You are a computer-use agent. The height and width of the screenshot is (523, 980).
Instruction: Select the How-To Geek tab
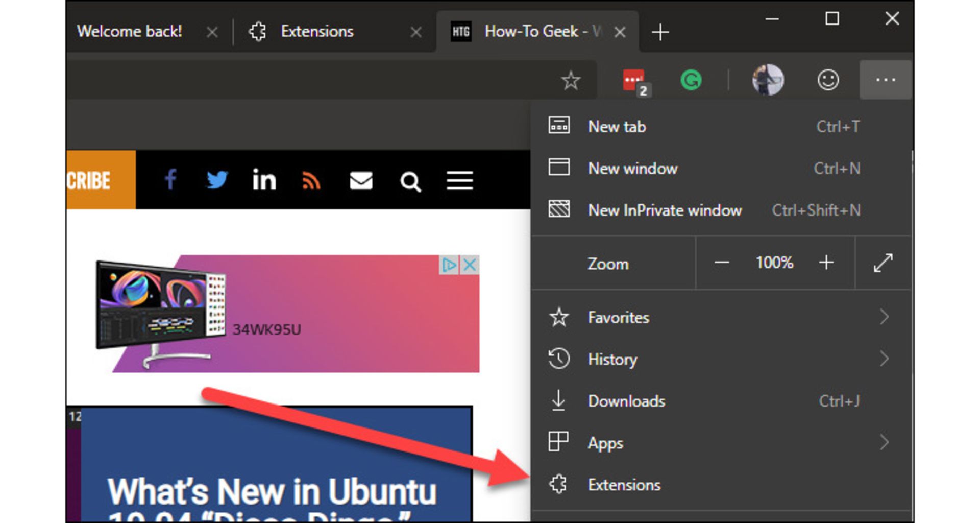537,31
